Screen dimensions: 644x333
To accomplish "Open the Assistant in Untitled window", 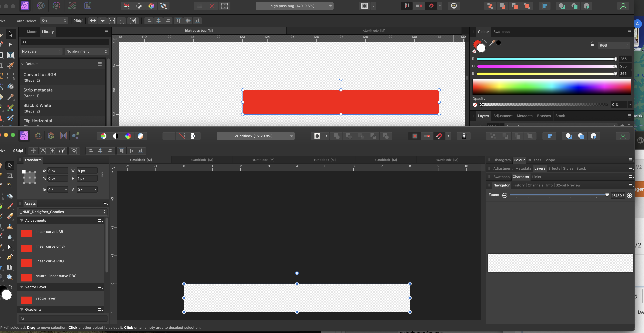I will tap(464, 136).
